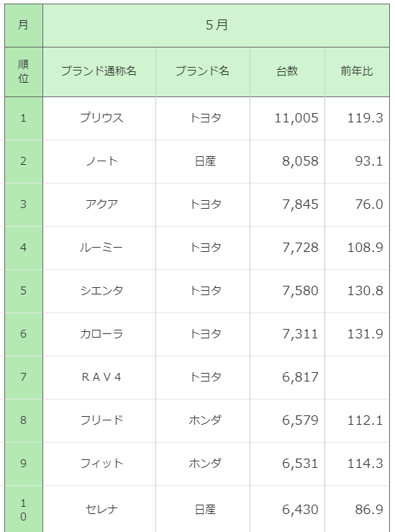Click the カローラ model name cell
Viewport: 395px width, 532px height.
click(x=99, y=334)
